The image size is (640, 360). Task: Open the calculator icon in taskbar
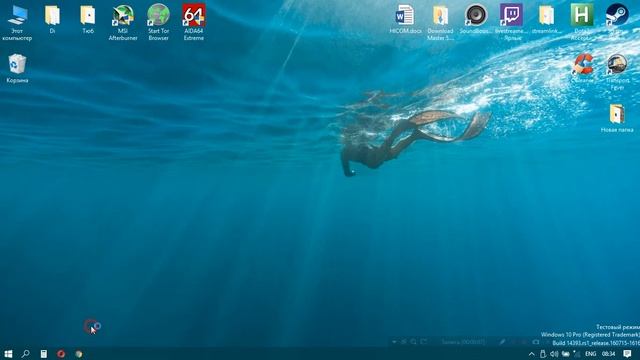[x=44, y=353]
